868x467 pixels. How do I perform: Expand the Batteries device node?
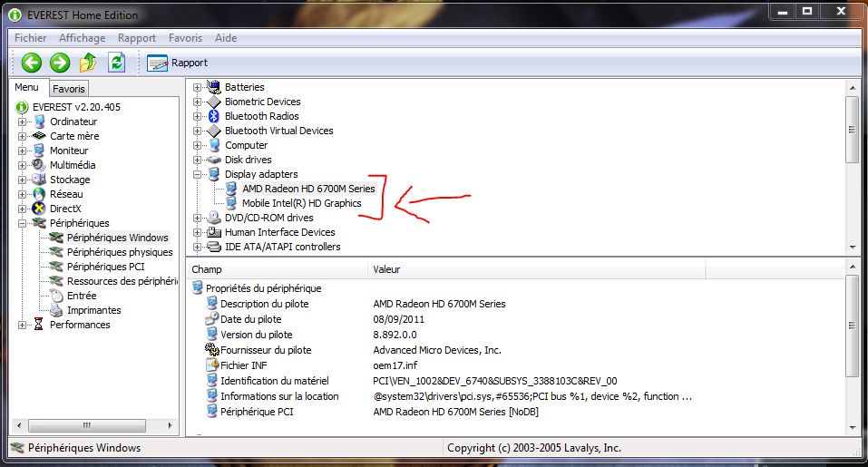[197, 87]
